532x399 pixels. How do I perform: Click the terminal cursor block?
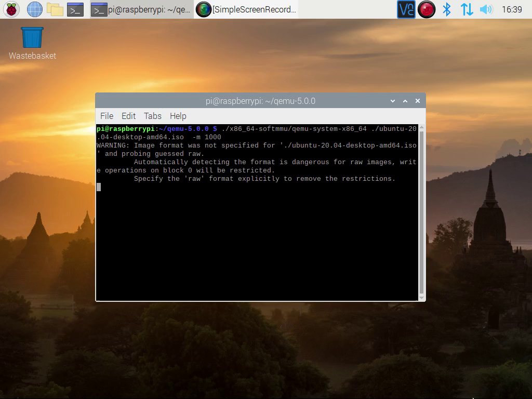tap(99, 187)
